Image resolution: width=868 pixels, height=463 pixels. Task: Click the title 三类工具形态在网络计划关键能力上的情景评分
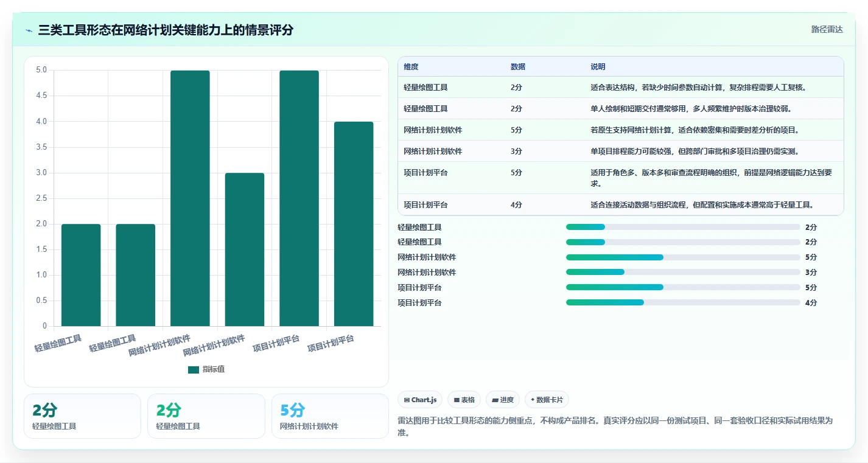(166, 30)
